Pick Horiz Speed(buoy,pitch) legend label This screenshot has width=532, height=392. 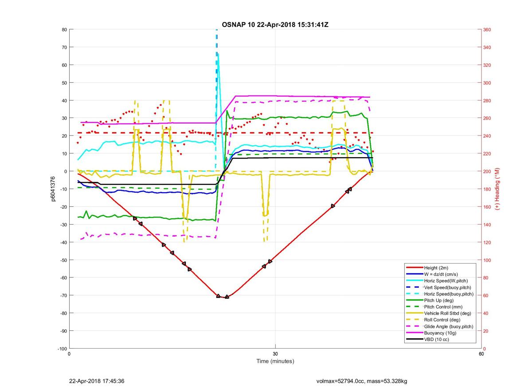point(449,294)
